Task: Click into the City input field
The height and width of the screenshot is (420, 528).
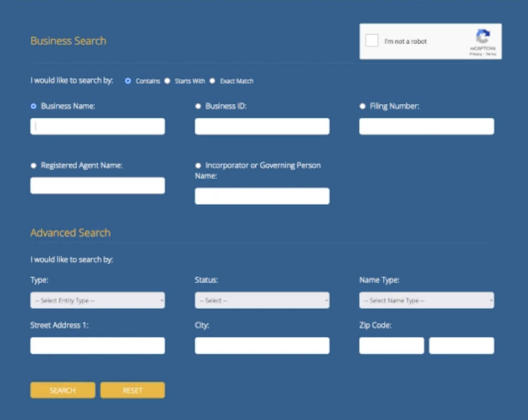Action: (x=262, y=345)
